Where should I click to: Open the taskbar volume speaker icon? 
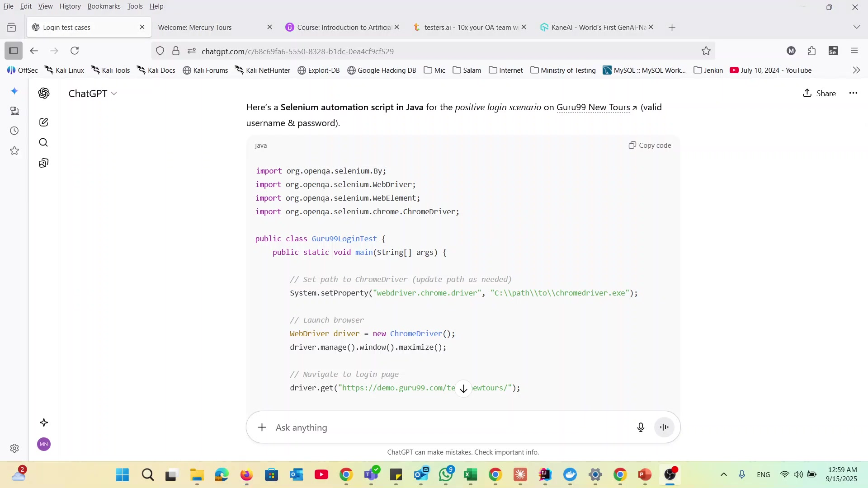(798, 474)
